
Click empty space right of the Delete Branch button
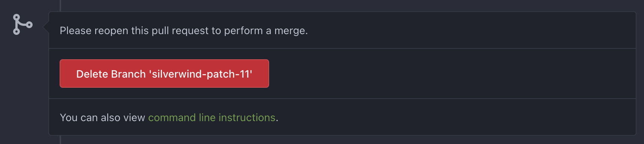pos(450,73)
